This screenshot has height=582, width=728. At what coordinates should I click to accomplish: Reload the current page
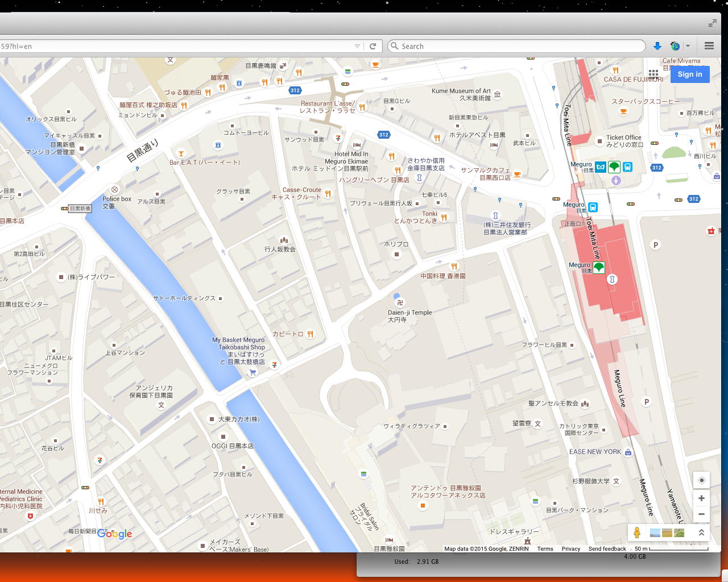click(x=373, y=46)
